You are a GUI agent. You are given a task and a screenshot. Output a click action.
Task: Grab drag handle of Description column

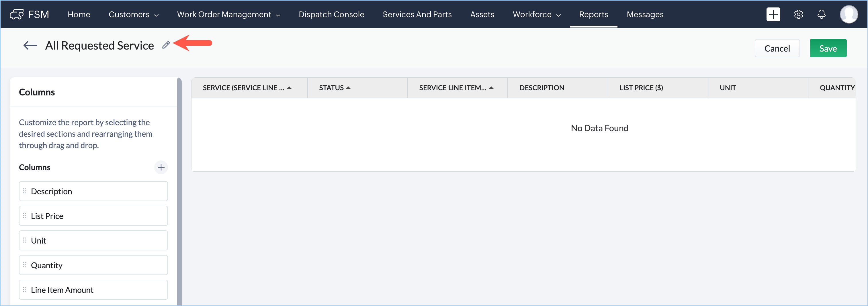point(24,191)
